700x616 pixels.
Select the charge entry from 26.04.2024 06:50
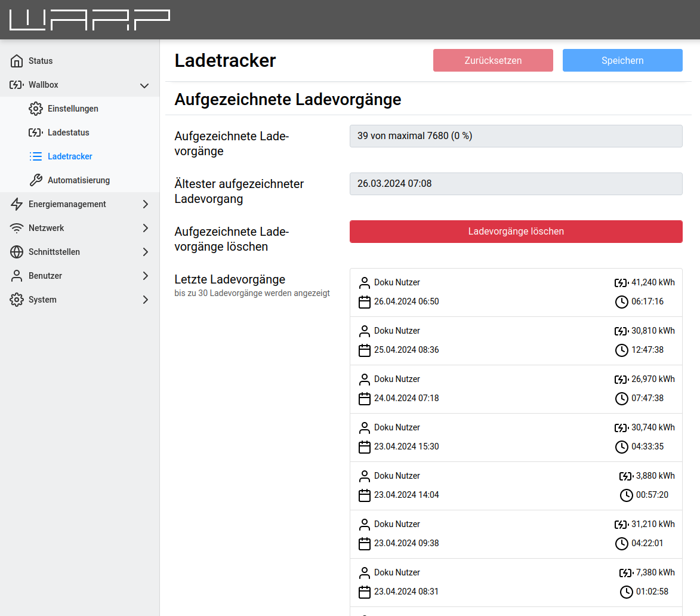(516, 292)
